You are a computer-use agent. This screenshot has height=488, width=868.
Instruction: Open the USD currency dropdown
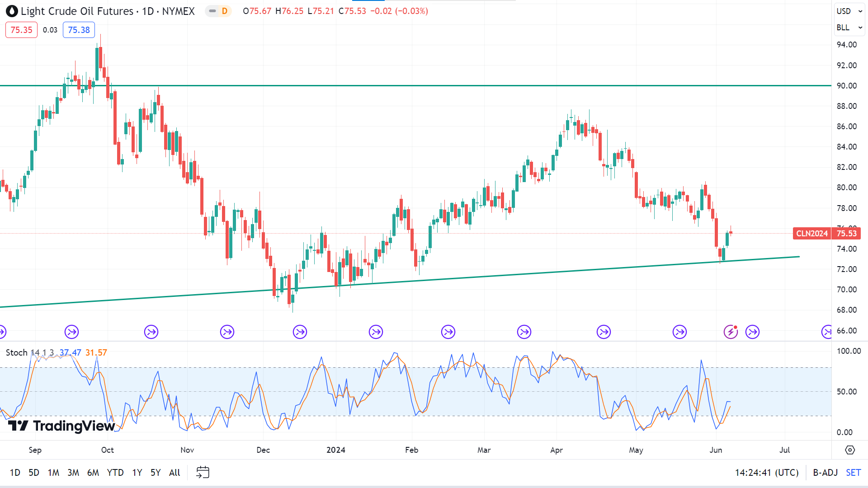pos(849,11)
